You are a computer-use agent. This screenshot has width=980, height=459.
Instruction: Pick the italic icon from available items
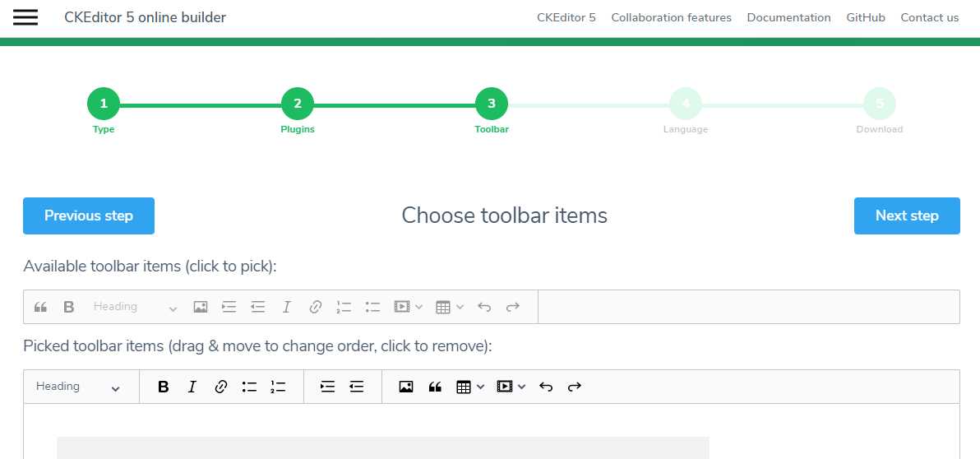(287, 307)
